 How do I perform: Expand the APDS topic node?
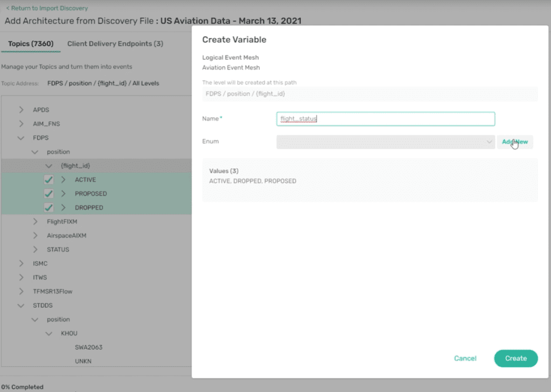tap(22, 109)
